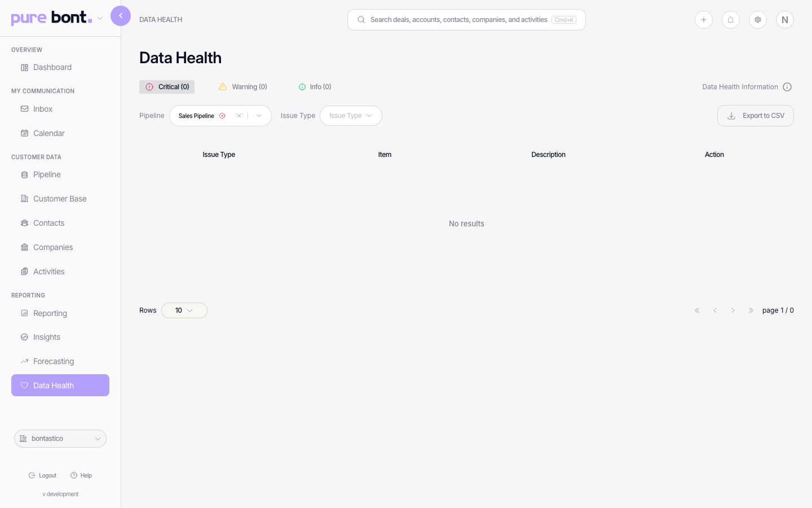Image resolution: width=812 pixels, height=508 pixels.
Task: Open Calendar in the sidebar
Action: 60,133
